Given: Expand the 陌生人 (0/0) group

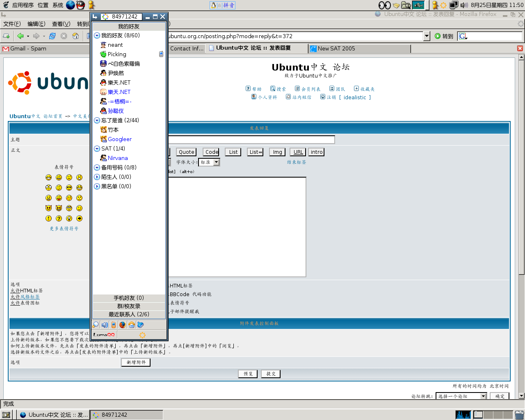Looking at the screenshot, I should point(97,177).
